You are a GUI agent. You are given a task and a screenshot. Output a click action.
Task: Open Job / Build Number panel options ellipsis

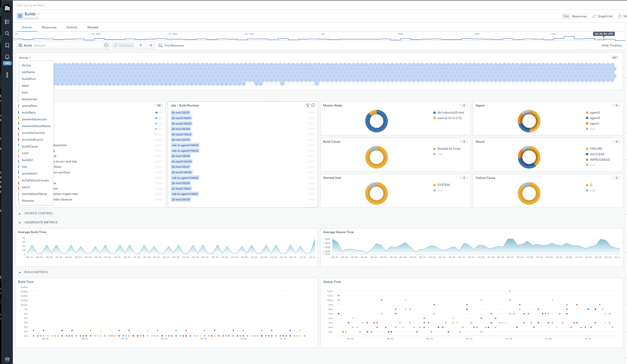click(313, 106)
